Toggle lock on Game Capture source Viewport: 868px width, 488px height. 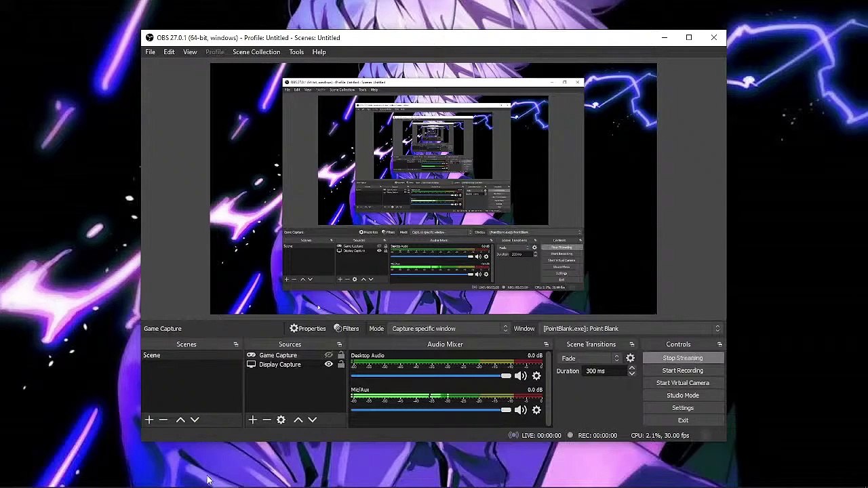pos(341,355)
